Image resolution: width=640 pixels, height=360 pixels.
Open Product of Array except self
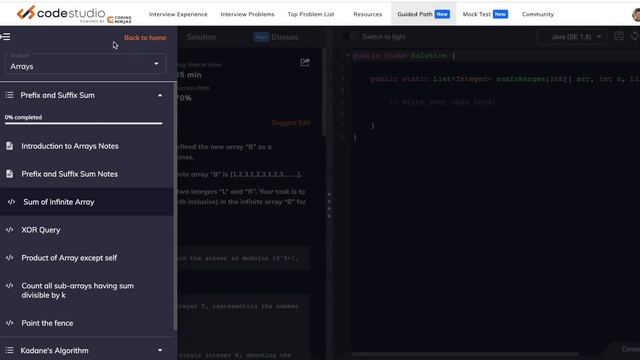pos(69,258)
